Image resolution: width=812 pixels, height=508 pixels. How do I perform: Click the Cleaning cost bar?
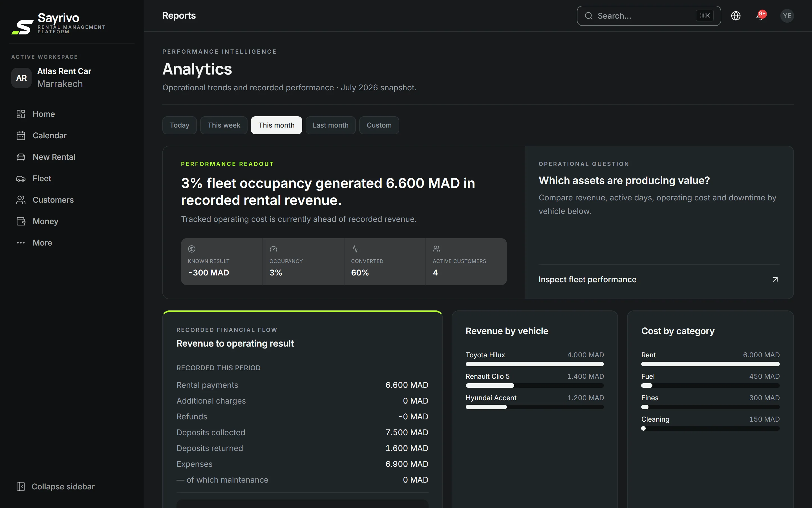(710, 429)
